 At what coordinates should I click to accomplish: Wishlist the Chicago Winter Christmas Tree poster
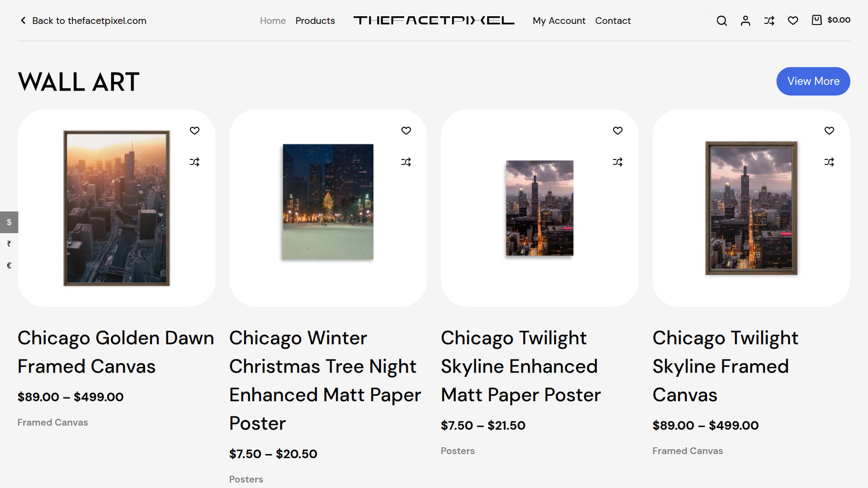(x=406, y=131)
